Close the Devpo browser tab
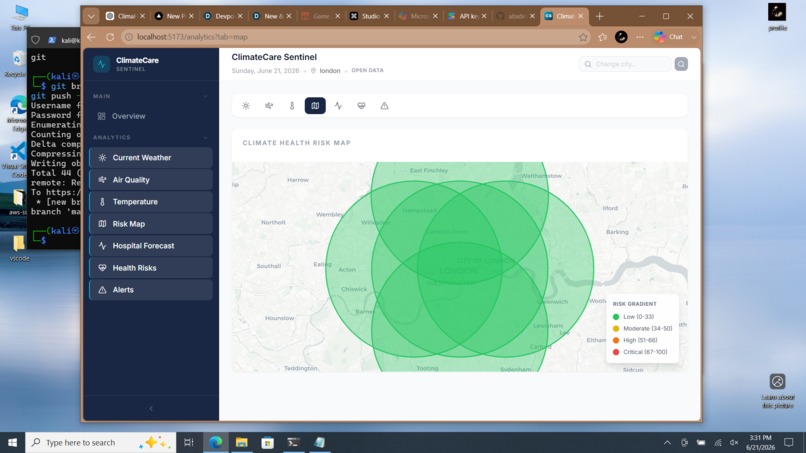Viewport: 806px width, 453px height. point(240,16)
